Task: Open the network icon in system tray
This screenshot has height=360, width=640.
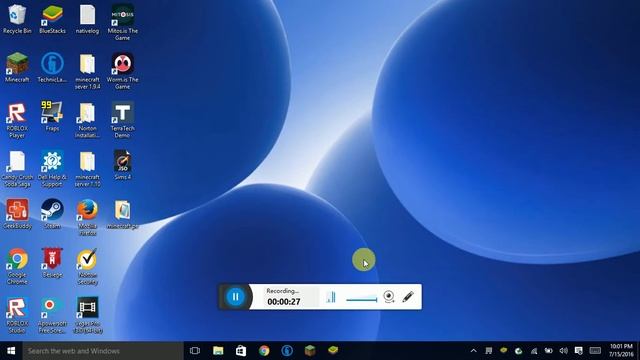Action: point(534,351)
